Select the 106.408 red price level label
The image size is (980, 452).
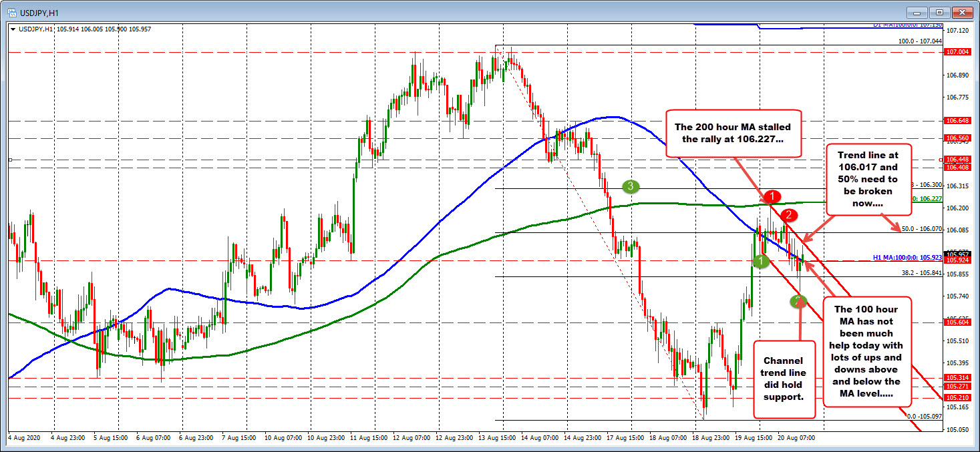pyautogui.click(x=957, y=168)
